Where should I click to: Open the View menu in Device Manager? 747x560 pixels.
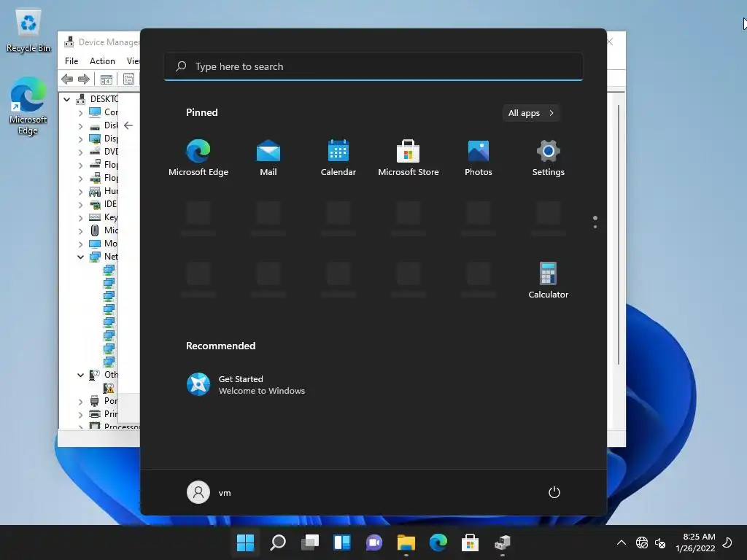tap(133, 61)
